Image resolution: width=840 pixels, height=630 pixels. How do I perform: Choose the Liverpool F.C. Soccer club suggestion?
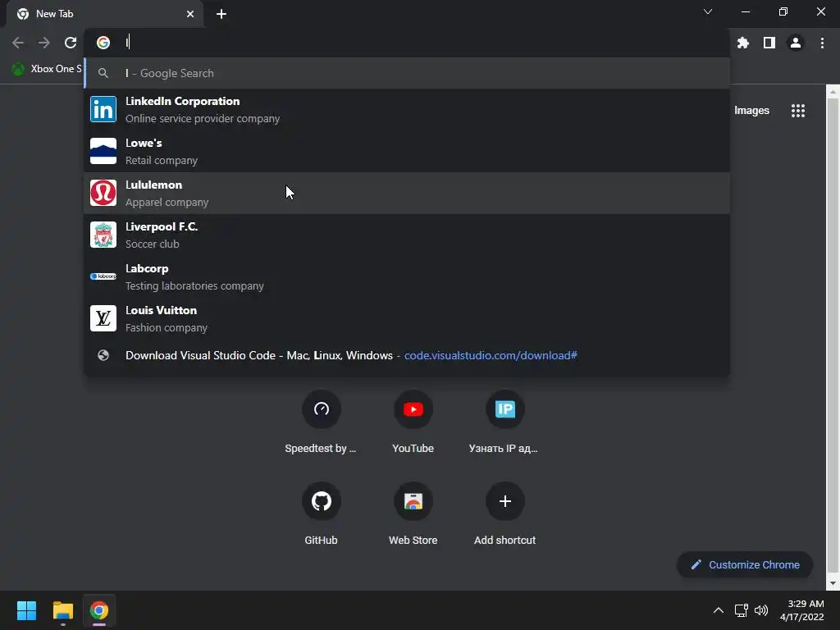407,235
